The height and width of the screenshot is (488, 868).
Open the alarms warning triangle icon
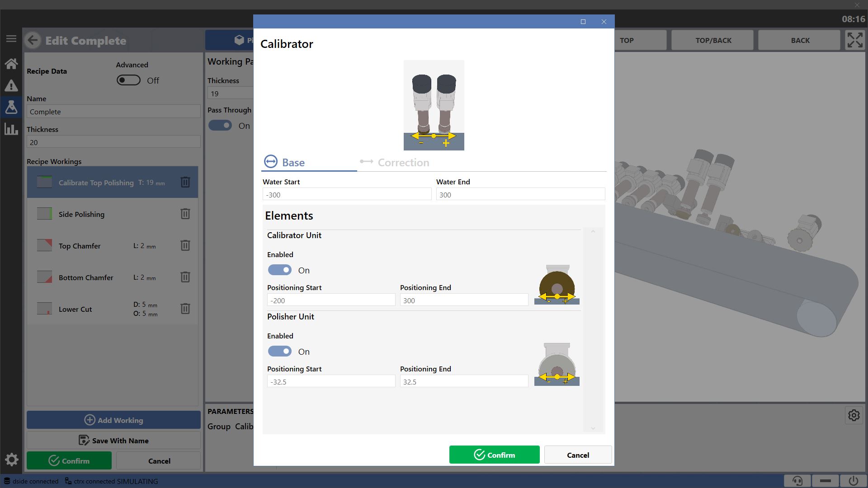[11, 85]
